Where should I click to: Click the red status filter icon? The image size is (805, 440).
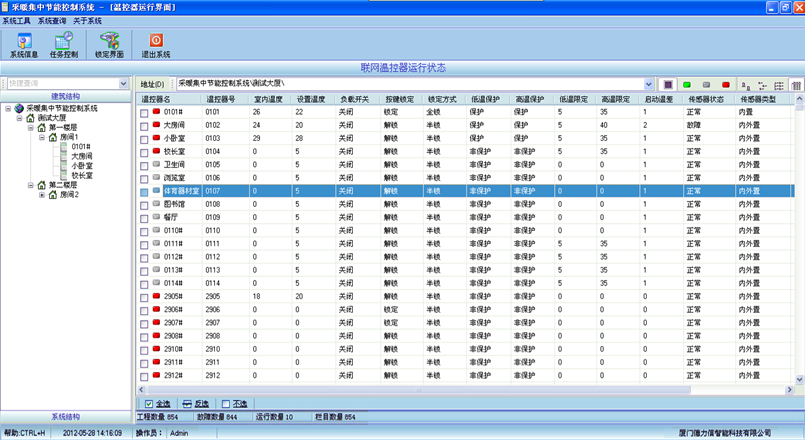[726, 85]
